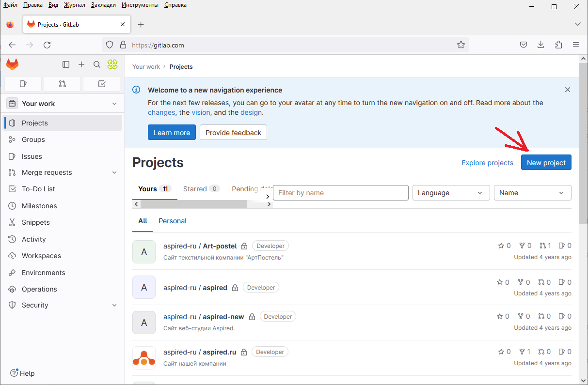Viewport: 588px width, 385px height.
Task: Open the Firefox extensions puzzle icon
Action: click(558, 45)
